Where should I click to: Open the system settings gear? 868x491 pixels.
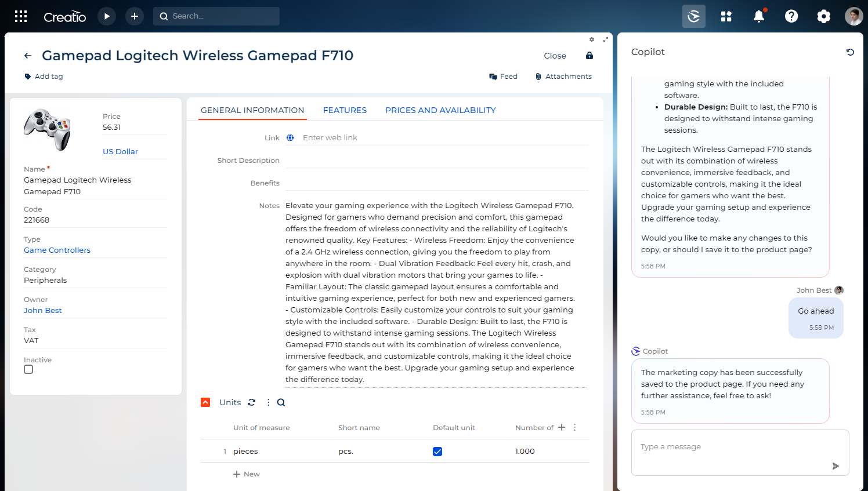pyautogui.click(x=824, y=16)
